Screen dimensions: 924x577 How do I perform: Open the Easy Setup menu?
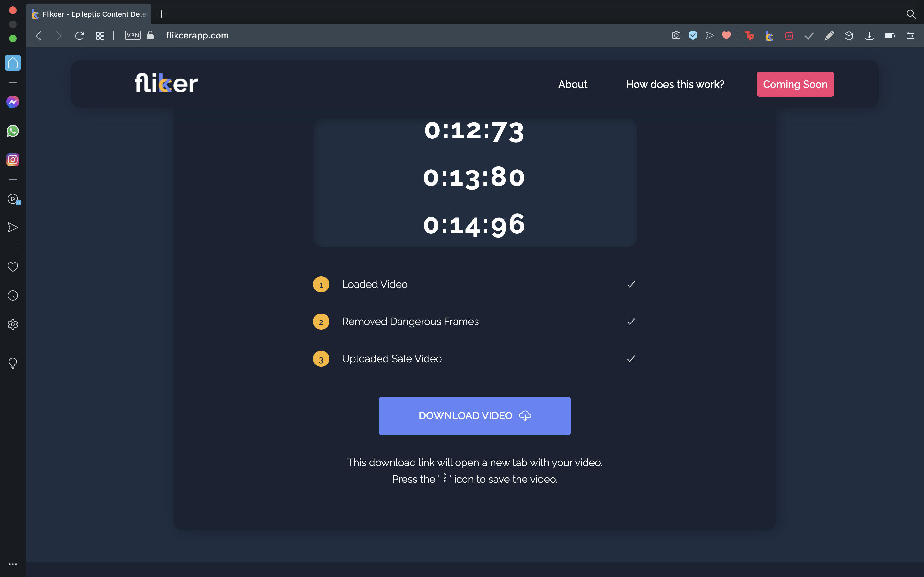point(910,36)
